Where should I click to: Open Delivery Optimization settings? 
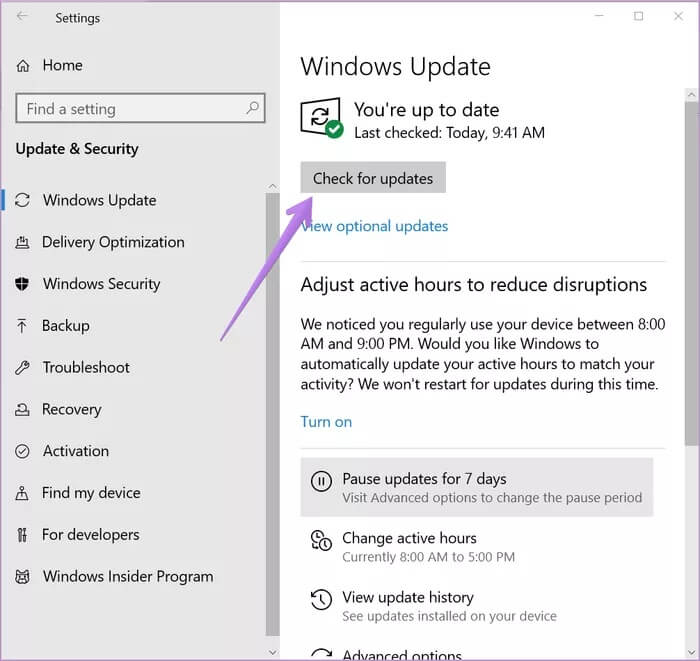point(113,242)
